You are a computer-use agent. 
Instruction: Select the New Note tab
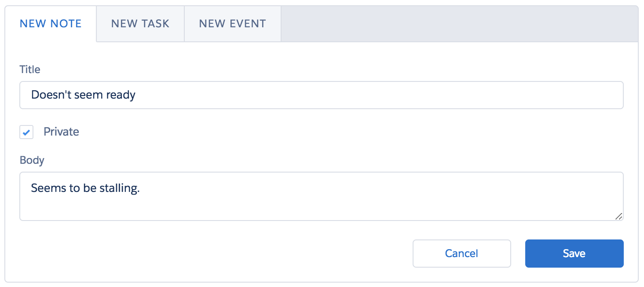pyautogui.click(x=51, y=24)
